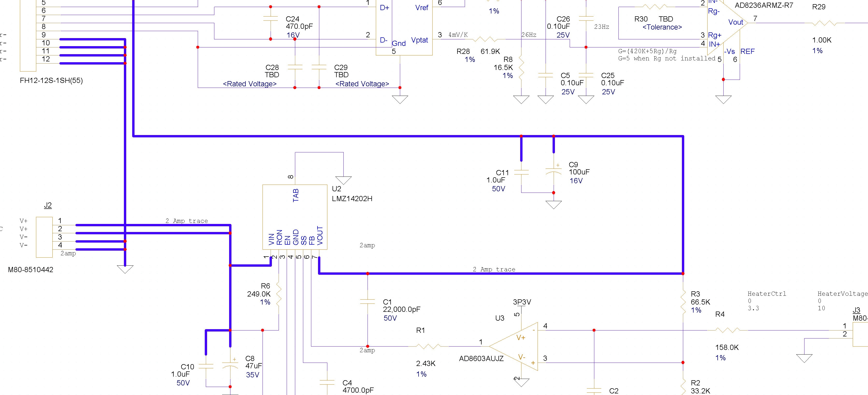Select the LMZ14202H part number

point(352,199)
